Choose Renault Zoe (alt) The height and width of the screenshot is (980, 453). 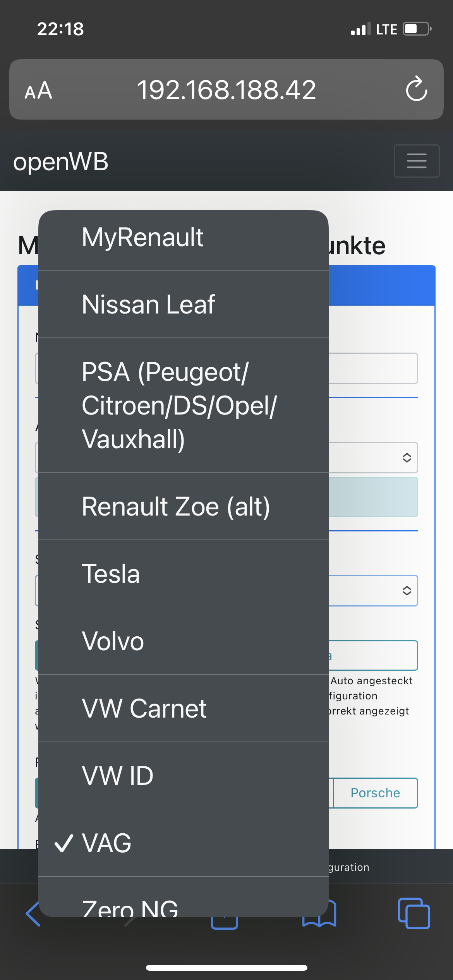click(x=184, y=506)
